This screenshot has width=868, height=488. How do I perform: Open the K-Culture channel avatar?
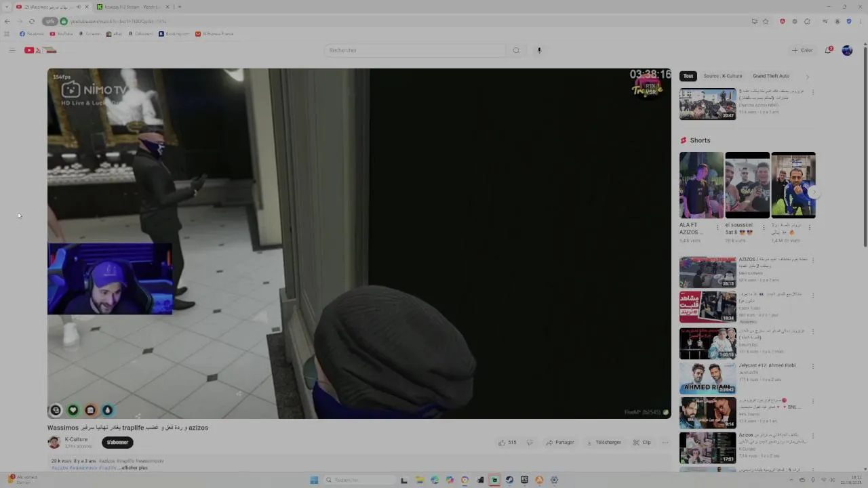point(54,443)
